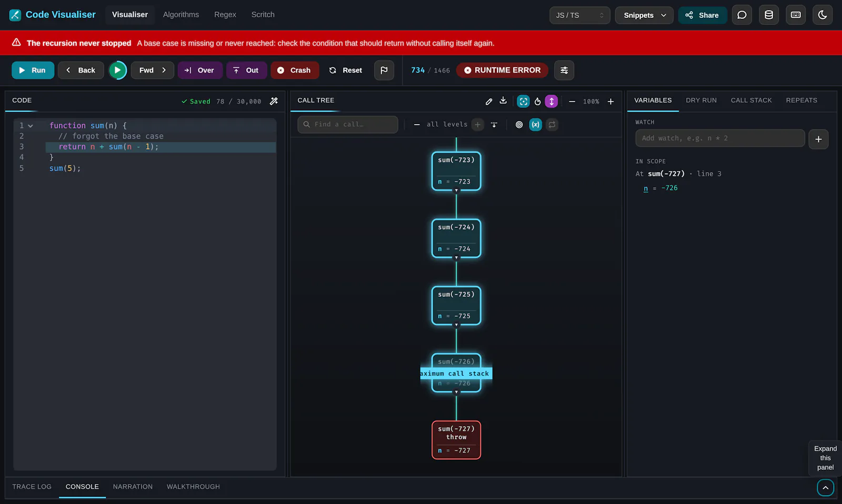Click the collapse-to-current-depth icon
The width and height of the screenshot is (842, 504).
[494, 125]
